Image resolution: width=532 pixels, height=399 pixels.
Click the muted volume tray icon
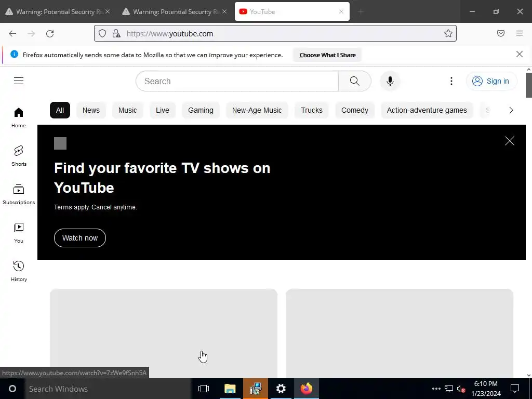[461, 389]
